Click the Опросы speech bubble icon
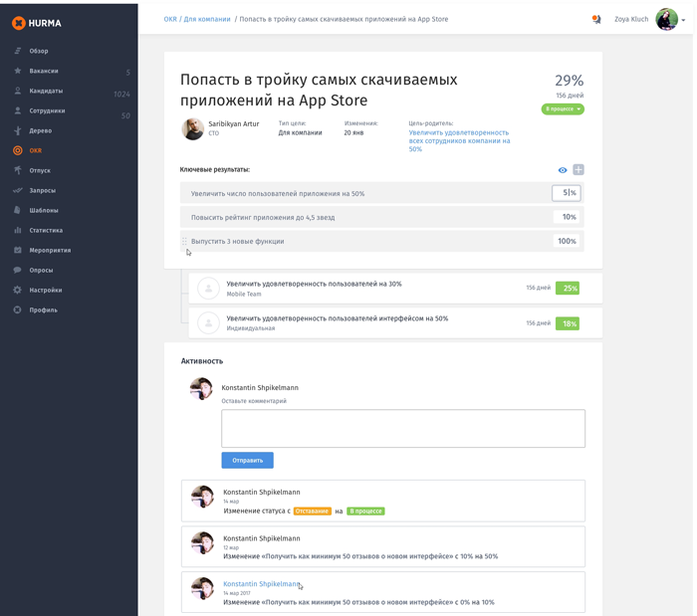Image resolution: width=697 pixels, height=616 pixels. click(17, 270)
